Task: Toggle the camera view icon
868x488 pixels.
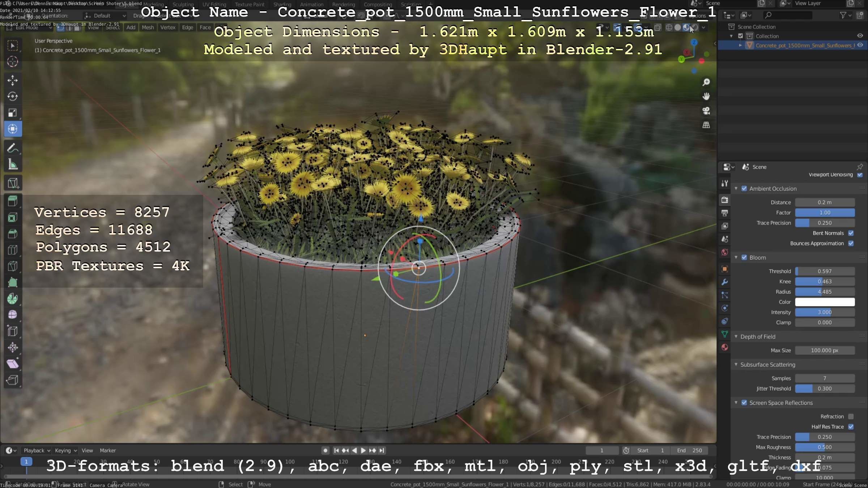Action: pyautogui.click(x=706, y=111)
